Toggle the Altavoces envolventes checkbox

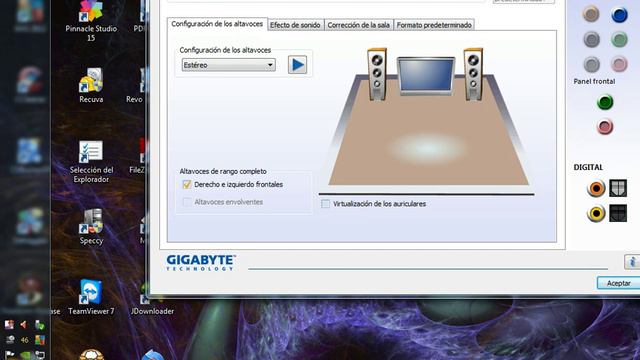(x=187, y=202)
